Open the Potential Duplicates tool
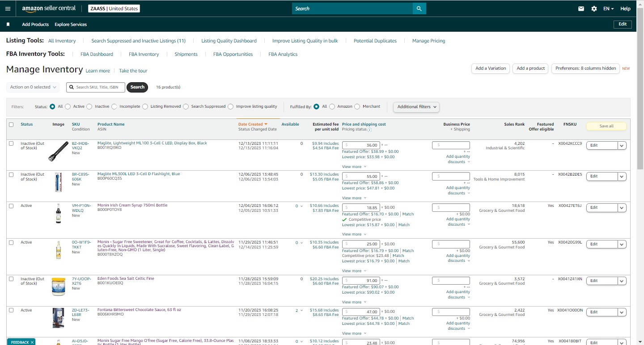The image size is (644, 345). point(375,41)
